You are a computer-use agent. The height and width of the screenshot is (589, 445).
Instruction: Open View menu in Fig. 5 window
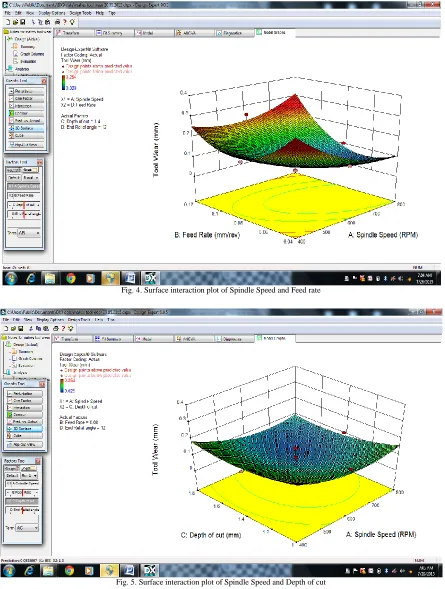click(28, 320)
